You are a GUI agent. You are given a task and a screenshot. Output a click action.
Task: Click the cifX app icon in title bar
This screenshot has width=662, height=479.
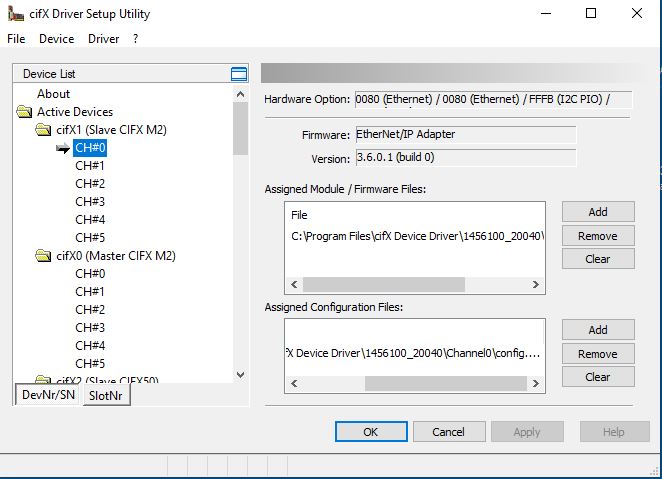click(x=16, y=14)
